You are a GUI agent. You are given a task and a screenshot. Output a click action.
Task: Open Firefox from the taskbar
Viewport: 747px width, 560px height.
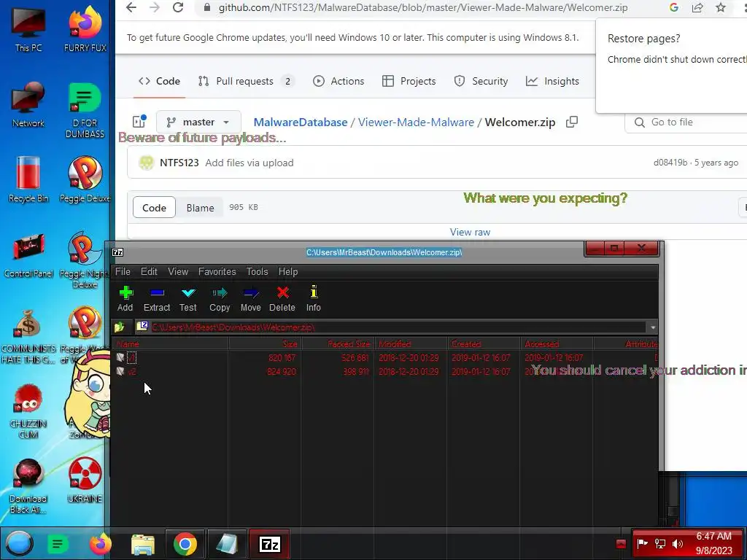(100, 544)
